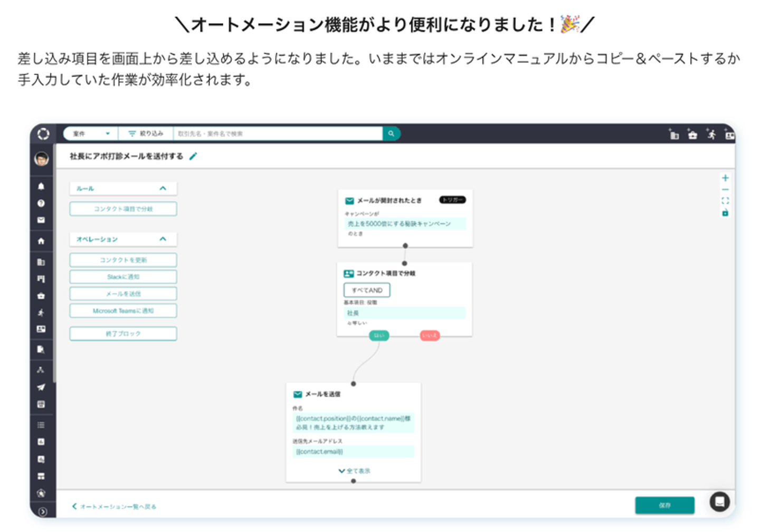Image resolution: width=760 pixels, height=532 pixels.
Task: Click the 件名 subject field in the mail node
Action: pos(353,423)
